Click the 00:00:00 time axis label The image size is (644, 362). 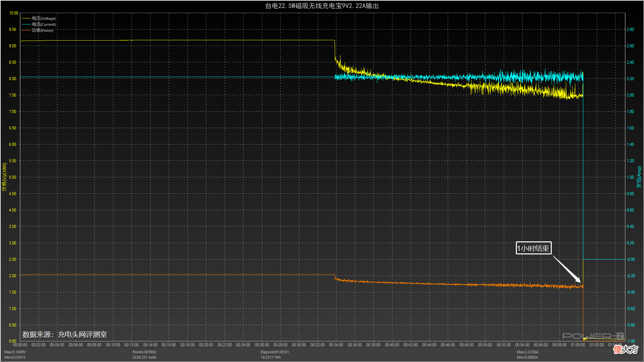(20, 345)
